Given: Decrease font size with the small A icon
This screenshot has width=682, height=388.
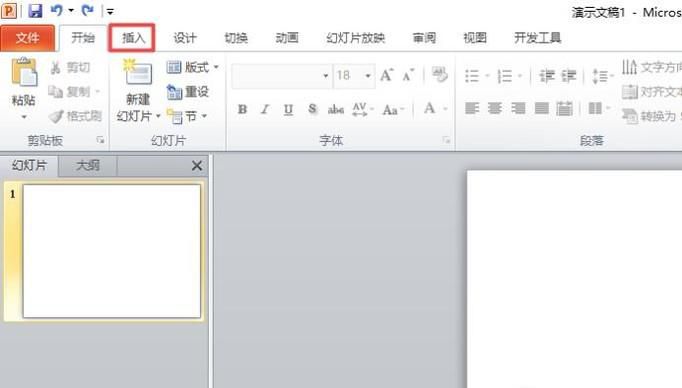Looking at the screenshot, I should click(x=408, y=76).
